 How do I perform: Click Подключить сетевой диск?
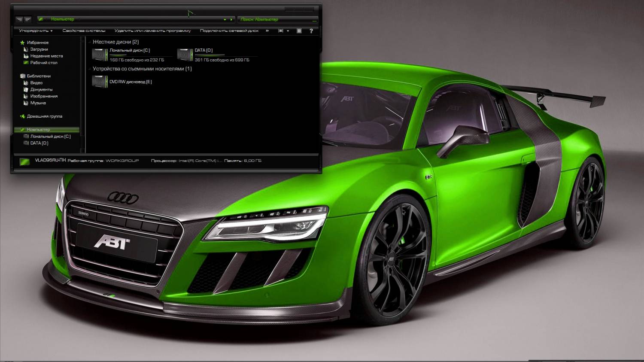(229, 31)
